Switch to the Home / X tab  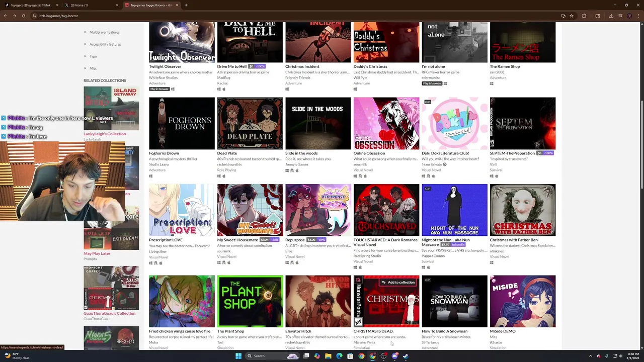(92, 5)
